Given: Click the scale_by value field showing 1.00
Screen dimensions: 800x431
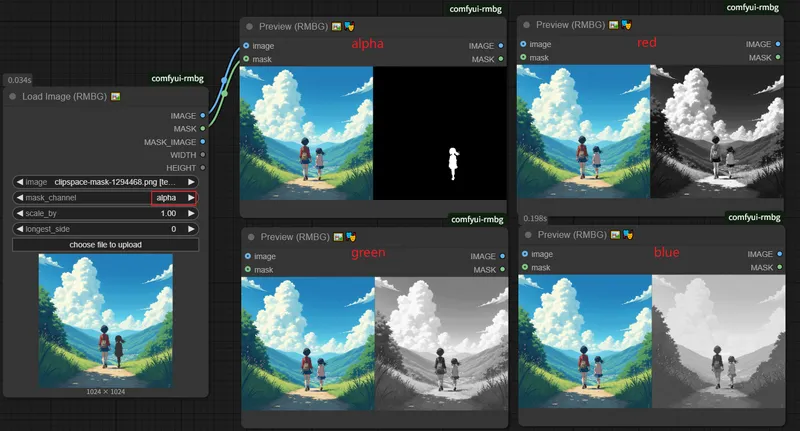Looking at the screenshot, I should click(105, 214).
